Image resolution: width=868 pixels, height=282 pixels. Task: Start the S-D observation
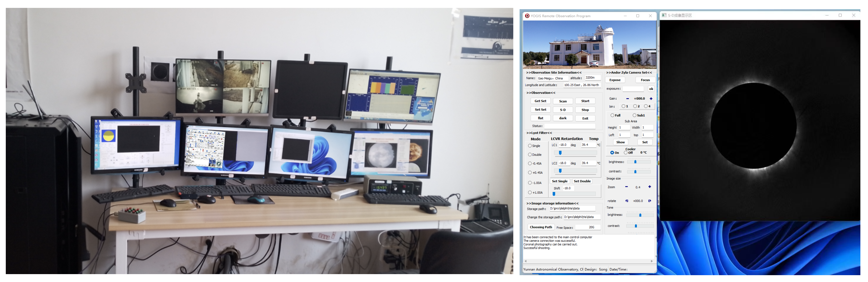point(562,110)
